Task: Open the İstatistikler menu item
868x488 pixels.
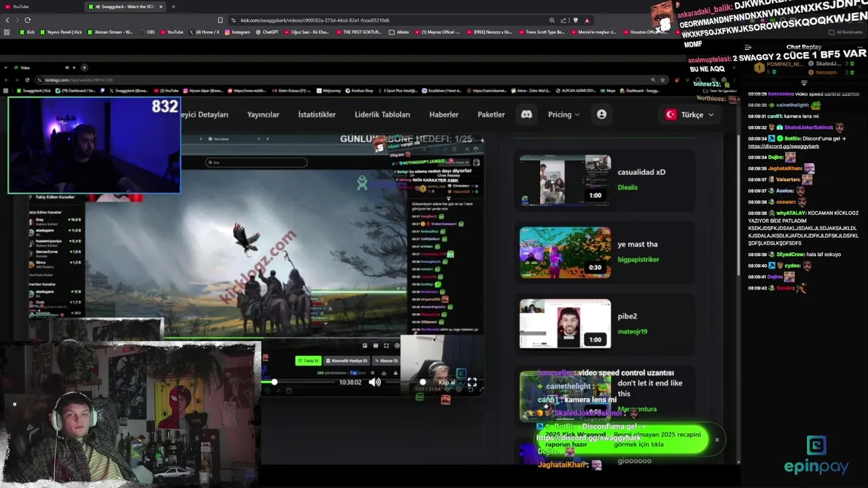Action: [x=317, y=115]
